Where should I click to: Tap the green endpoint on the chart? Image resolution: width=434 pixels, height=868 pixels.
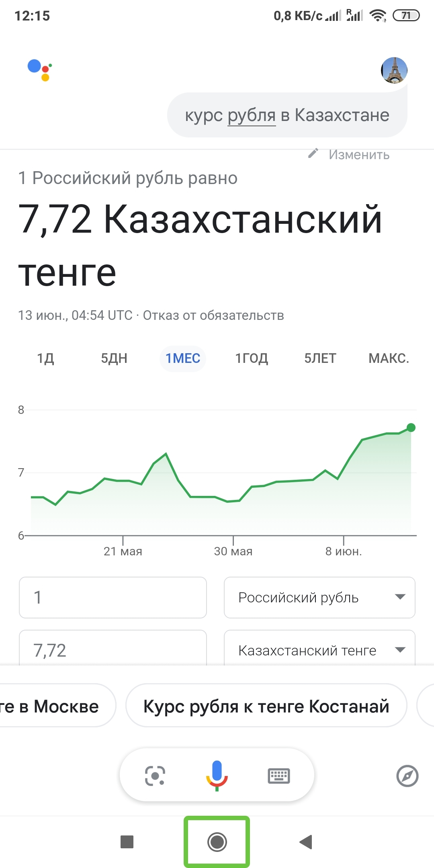click(x=411, y=428)
